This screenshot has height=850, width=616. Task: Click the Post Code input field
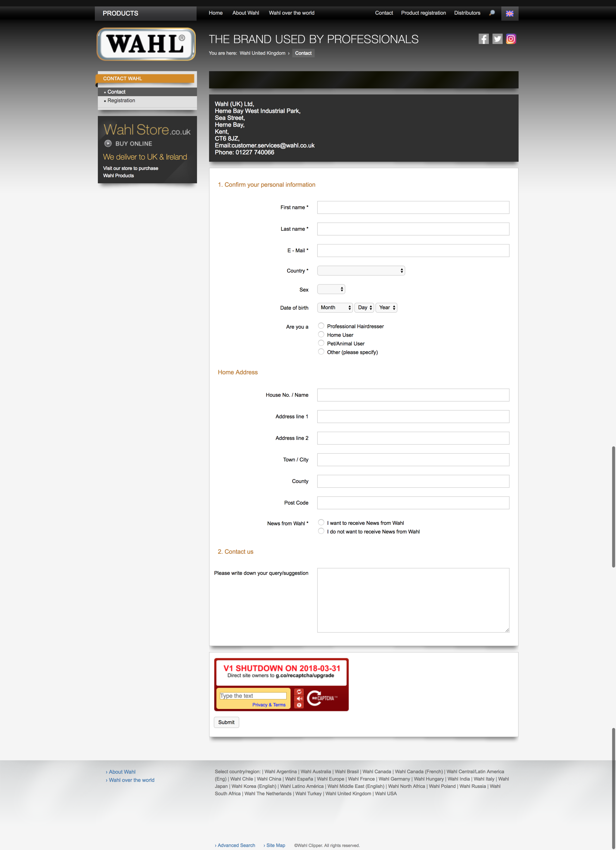[413, 503]
